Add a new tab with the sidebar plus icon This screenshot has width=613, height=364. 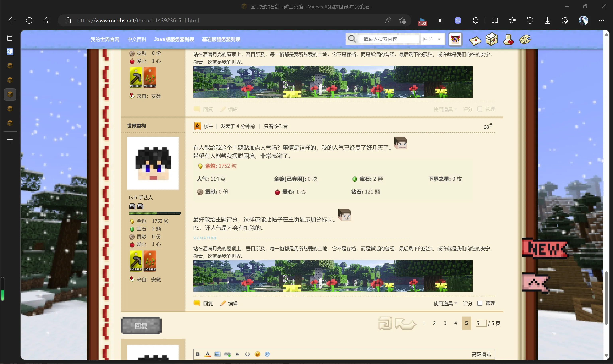10,139
